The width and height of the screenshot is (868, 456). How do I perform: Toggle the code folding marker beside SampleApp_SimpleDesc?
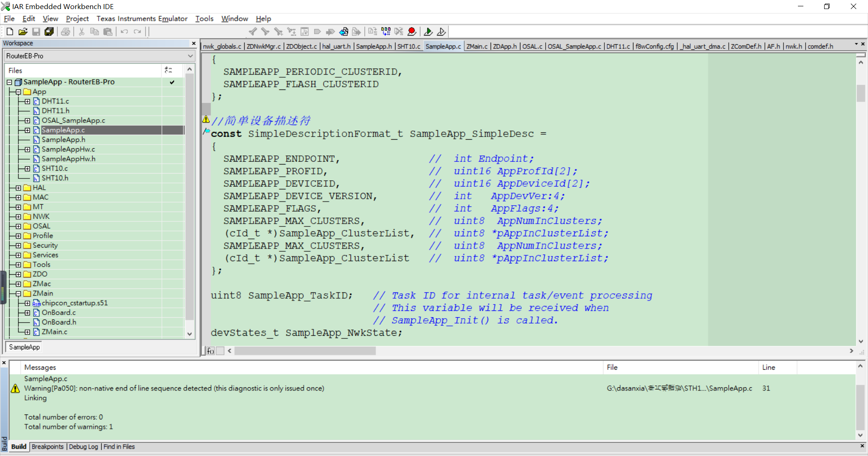tap(206, 132)
